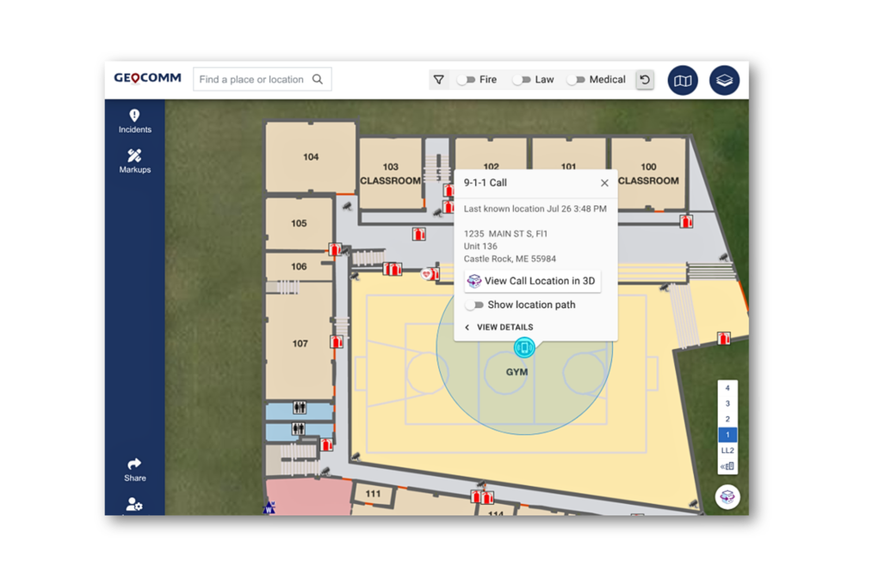Toggle Show location path

475,305
